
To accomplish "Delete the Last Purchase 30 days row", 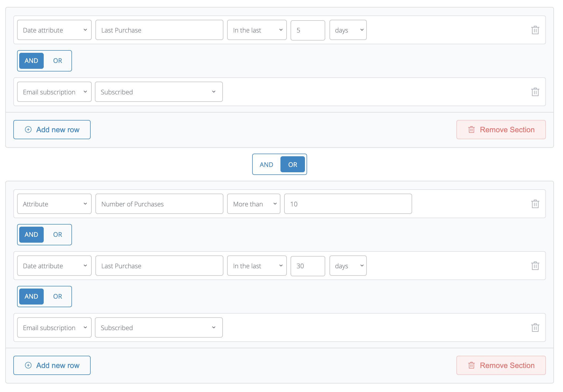I will (535, 266).
